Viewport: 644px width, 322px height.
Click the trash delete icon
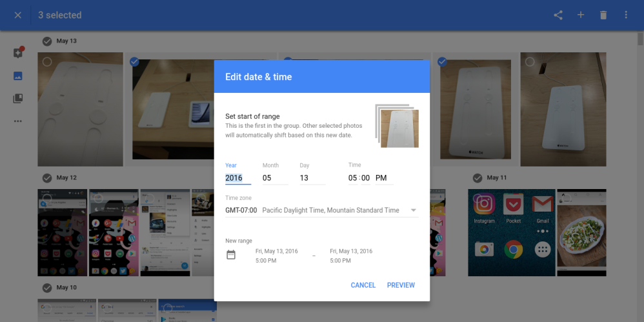pyautogui.click(x=603, y=15)
